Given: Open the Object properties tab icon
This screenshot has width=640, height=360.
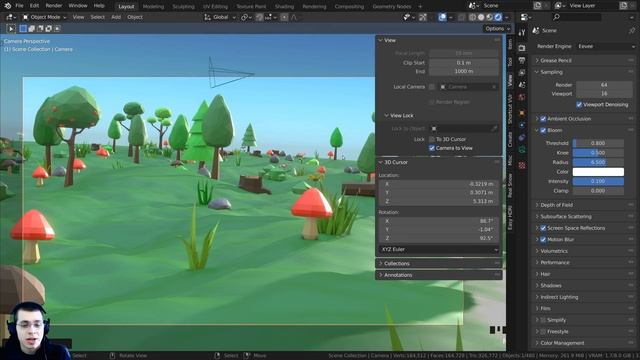Looking at the screenshot, I should (522, 113).
